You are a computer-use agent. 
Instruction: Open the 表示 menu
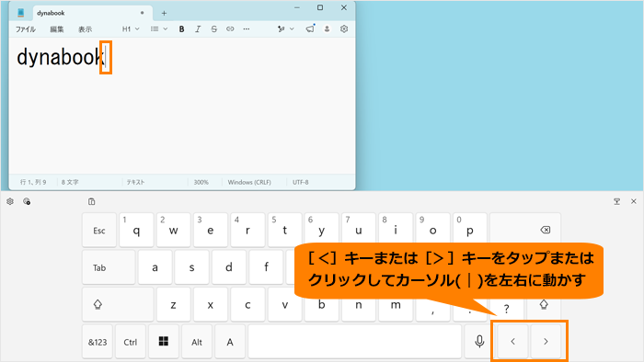[85, 29]
